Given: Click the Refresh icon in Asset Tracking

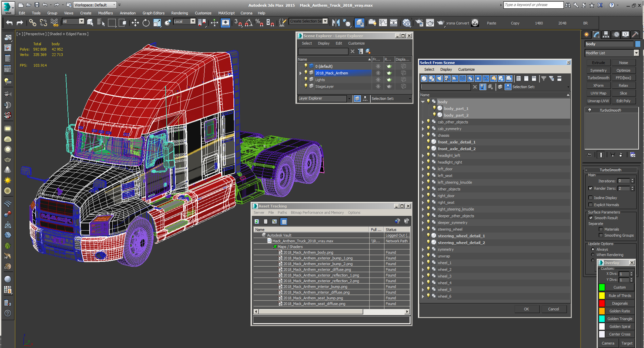Looking at the screenshot, I should pos(257,221).
